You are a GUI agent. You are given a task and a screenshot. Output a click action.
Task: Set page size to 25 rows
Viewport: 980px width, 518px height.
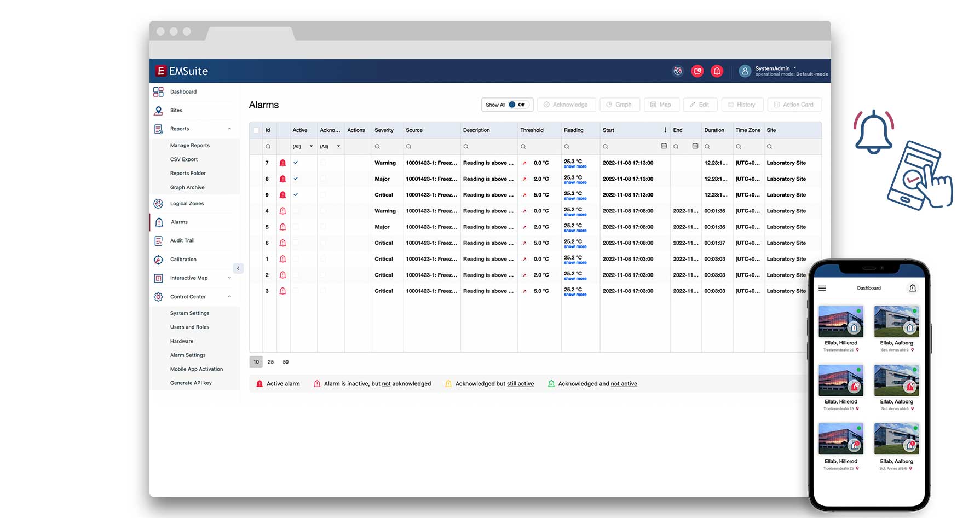tap(270, 362)
